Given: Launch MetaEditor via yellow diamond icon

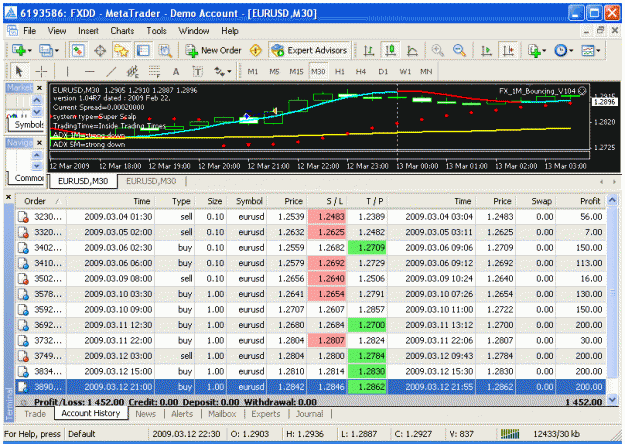Looking at the screenshot, I should coord(256,51).
